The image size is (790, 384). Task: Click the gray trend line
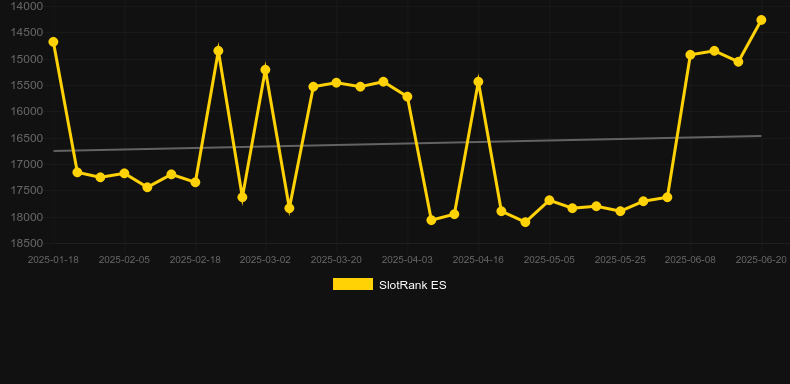pos(407,143)
